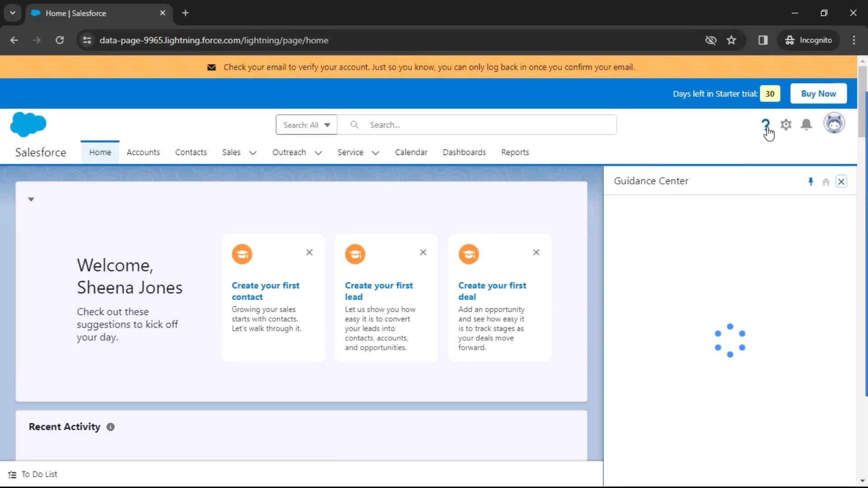Click the Recent Activity info icon
This screenshot has height=488, width=868.
tap(110, 427)
